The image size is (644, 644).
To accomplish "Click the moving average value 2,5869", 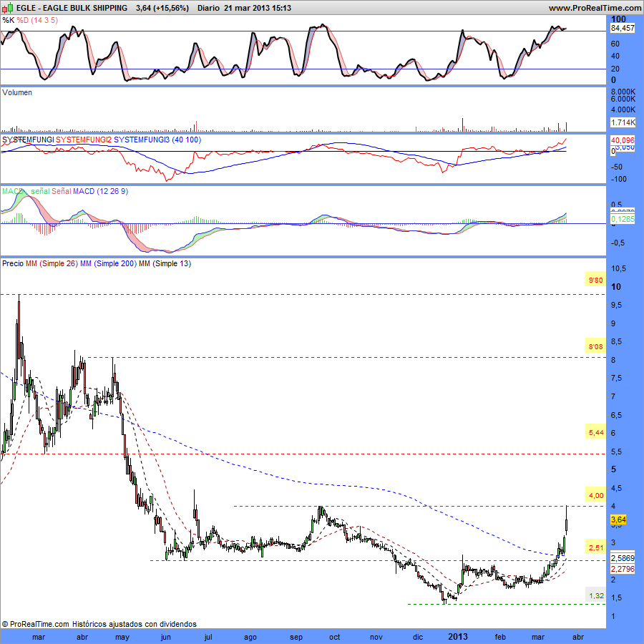I will coord(623,558).
